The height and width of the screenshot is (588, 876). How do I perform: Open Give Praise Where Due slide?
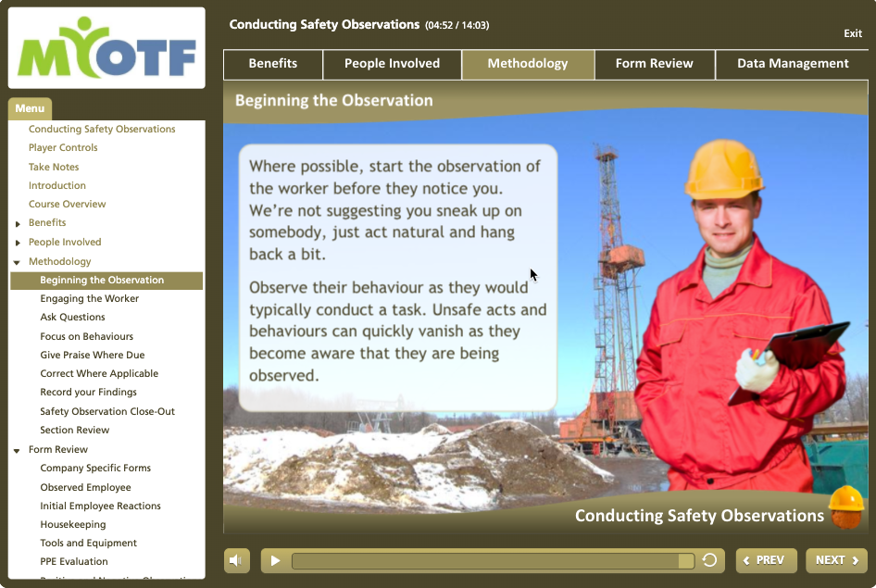click(x=93, y=356)
